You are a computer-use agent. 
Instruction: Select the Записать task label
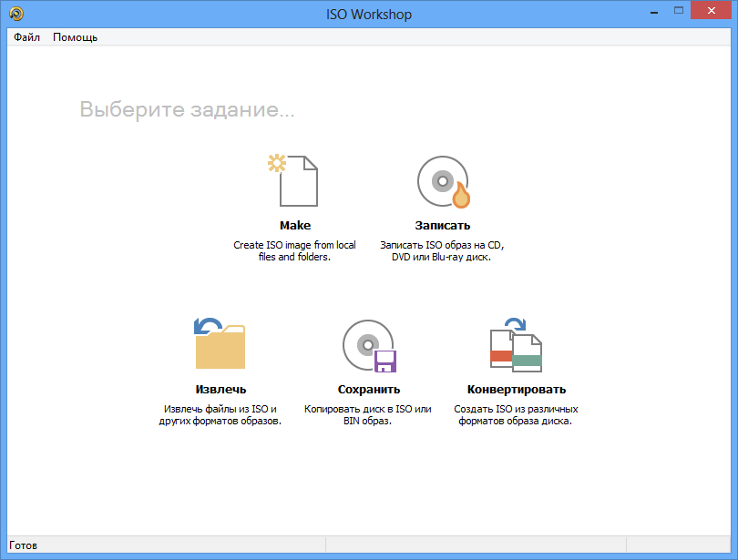442,225
